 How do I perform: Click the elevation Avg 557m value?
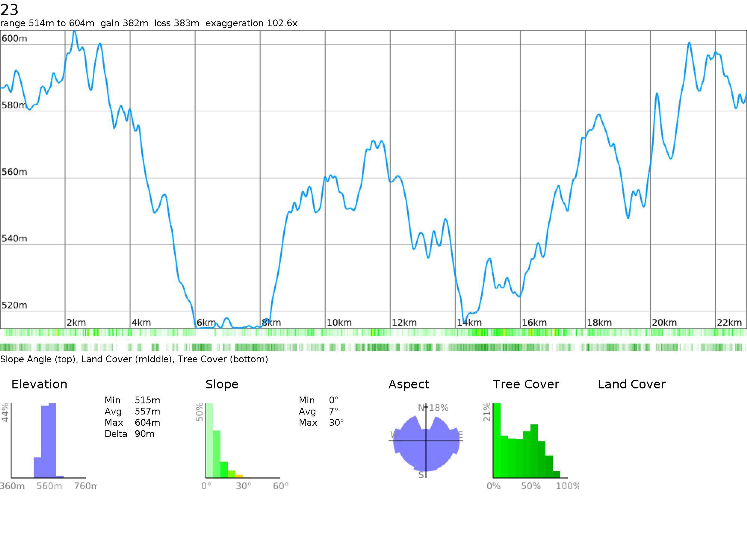click(147, 411)
